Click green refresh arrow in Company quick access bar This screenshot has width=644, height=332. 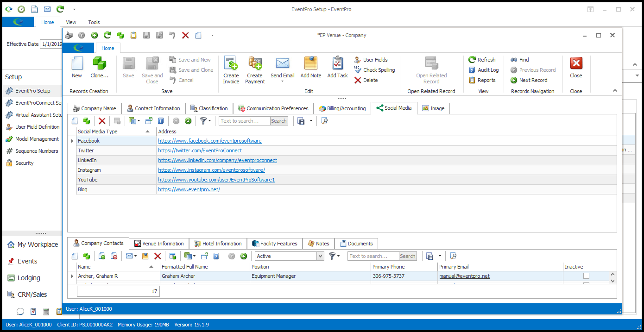[107, 35]
